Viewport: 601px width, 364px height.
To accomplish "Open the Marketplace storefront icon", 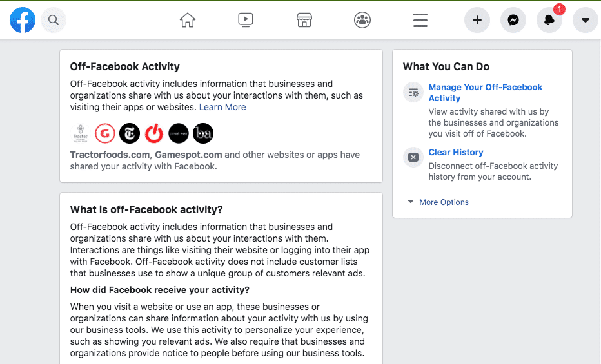I will point(304,21).
